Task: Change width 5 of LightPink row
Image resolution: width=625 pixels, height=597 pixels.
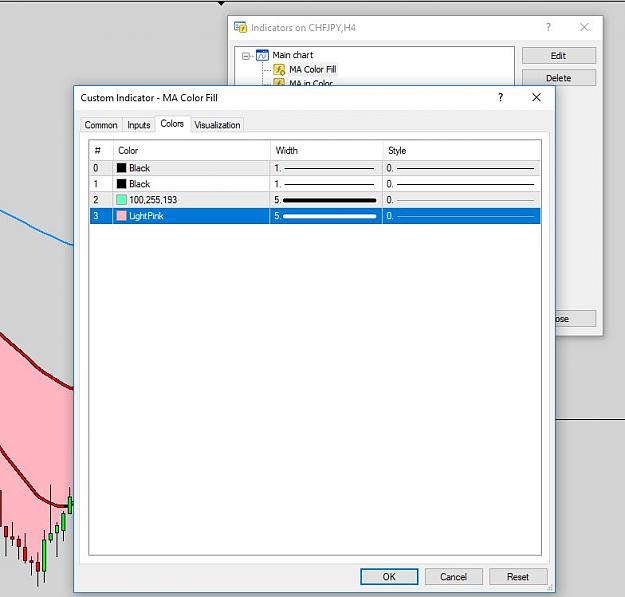Action: click(x=326, y=216)
